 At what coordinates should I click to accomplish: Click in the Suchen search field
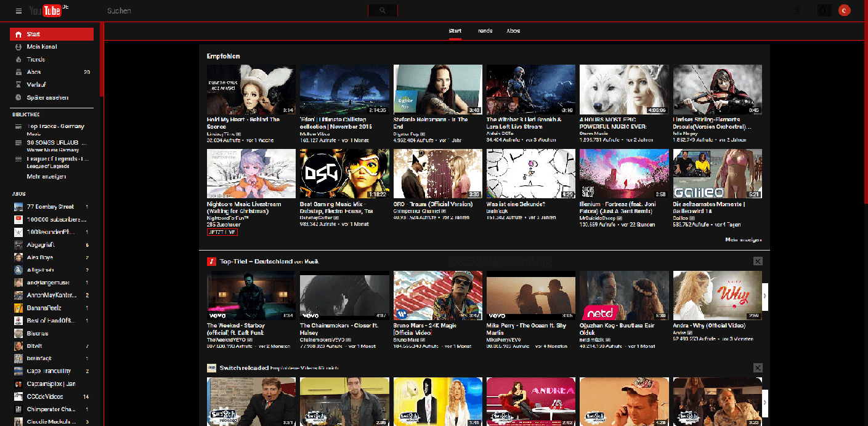coord(236,10)
